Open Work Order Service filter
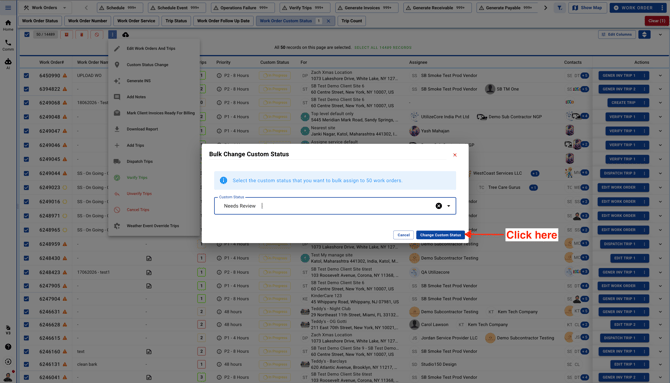The width and height of the screenshot is (670, 383). [136, 21]
